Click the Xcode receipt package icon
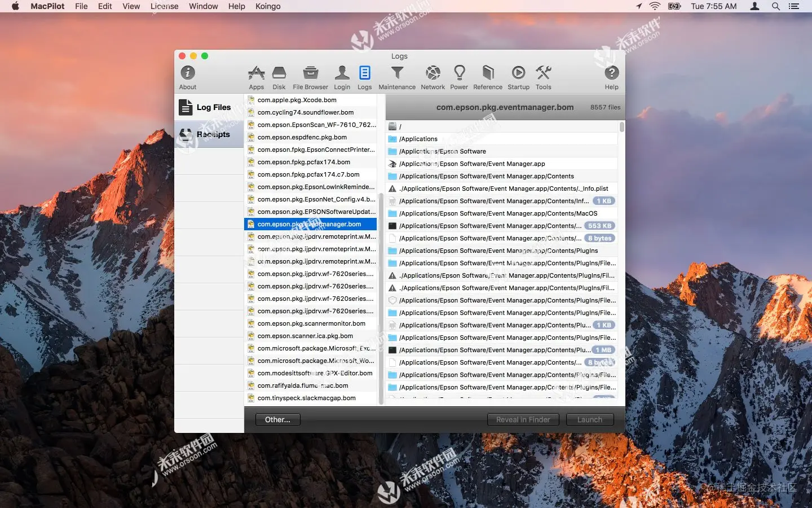Image resolution: width=812 pixels, height=508 pixels. click(x=251, y=100)
